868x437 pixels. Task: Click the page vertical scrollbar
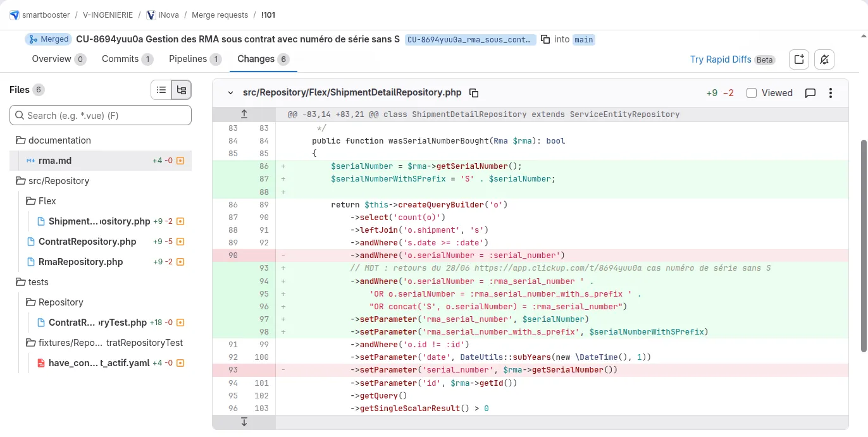click(x=864, y=245)
